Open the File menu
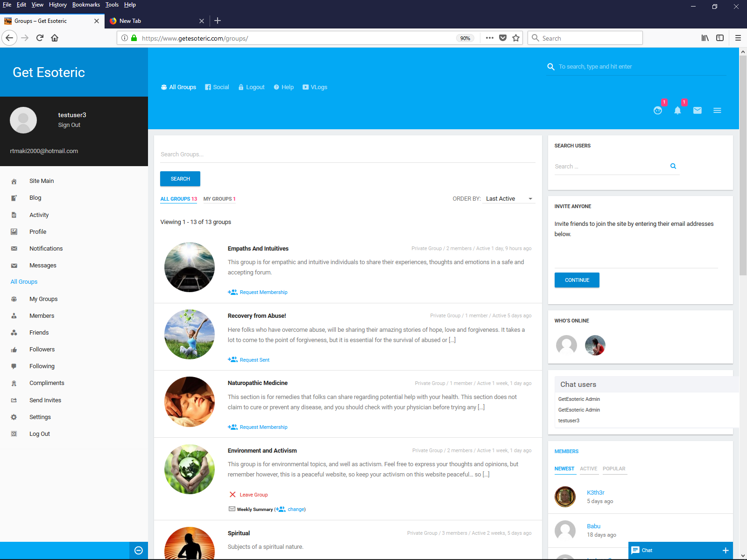This screenshot has height=560, width=747. pos(7,5)
